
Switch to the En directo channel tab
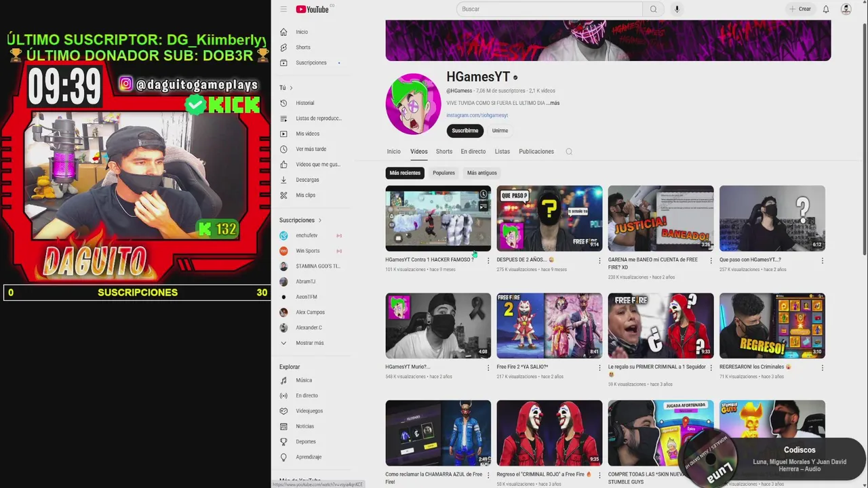[473, 152]
